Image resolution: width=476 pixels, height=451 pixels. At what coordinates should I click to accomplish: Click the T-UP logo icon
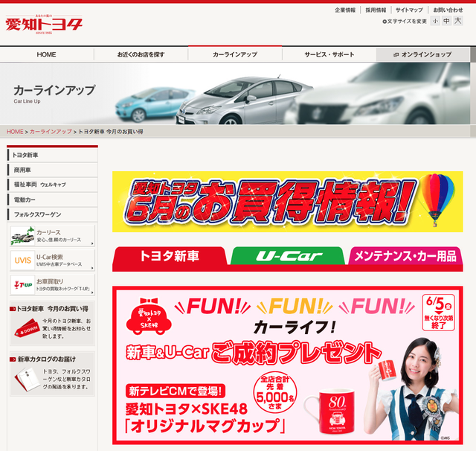(x=23, y=285)
